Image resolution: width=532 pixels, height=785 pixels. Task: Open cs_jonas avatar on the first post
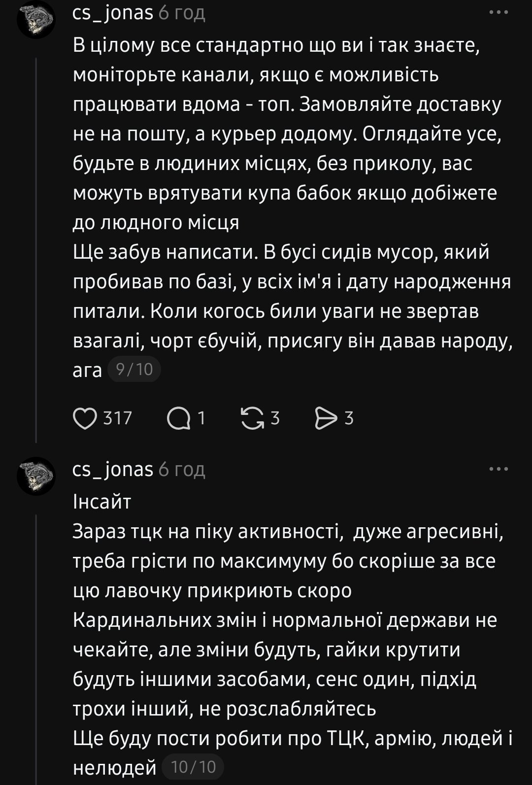coord(36,20)
